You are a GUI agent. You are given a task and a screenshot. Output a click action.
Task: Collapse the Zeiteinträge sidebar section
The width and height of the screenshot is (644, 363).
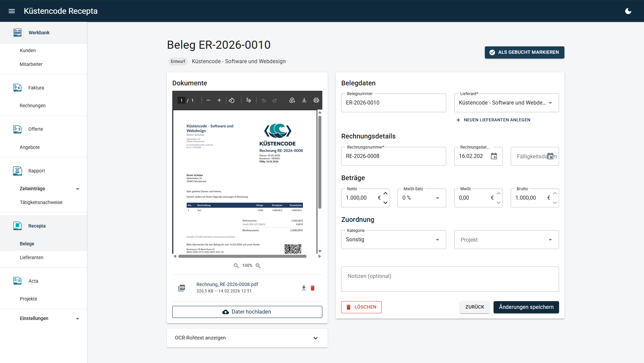click(x=78, y=189)
